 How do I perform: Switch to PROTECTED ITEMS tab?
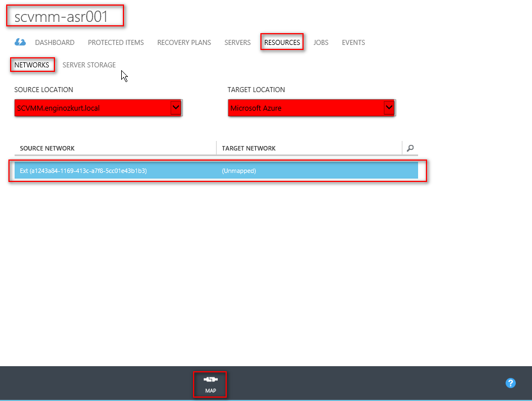click(x=116, y=43)
